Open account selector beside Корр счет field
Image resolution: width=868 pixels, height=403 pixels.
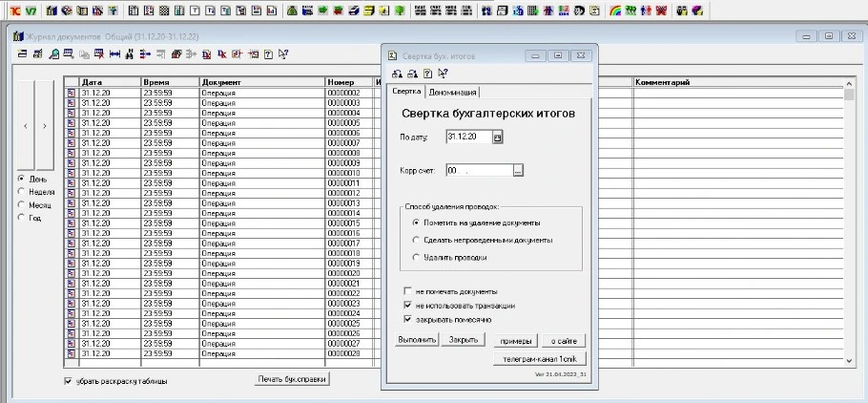pos(519,171)
